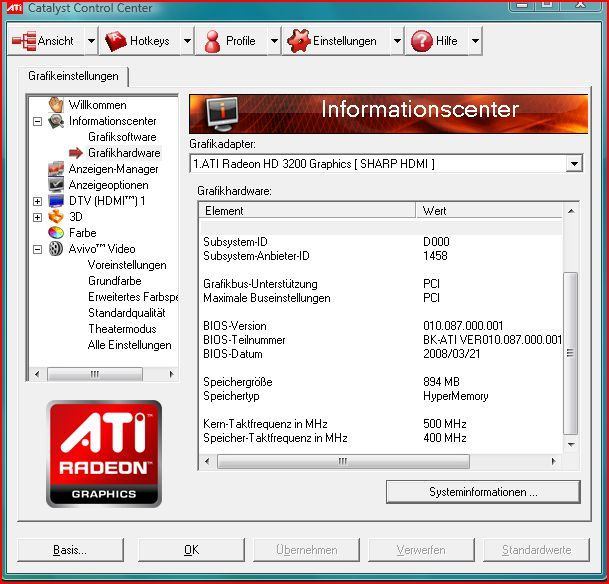This screenshot has width=609, height=584.
Task: Select the Kern-Taktfrequenz in MHz row
Action: pos(381,424)
